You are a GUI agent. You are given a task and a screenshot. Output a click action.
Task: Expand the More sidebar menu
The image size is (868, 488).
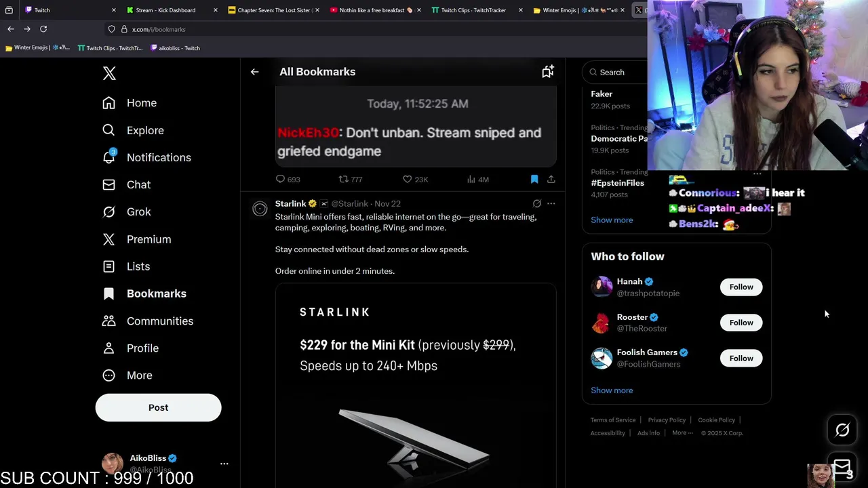tap(127, 375)
